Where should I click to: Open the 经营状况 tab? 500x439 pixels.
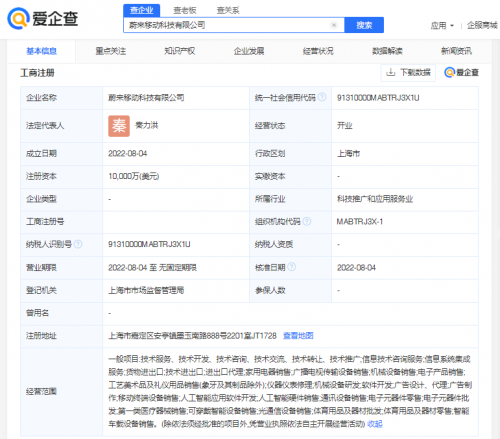click(x=318, y=51)
